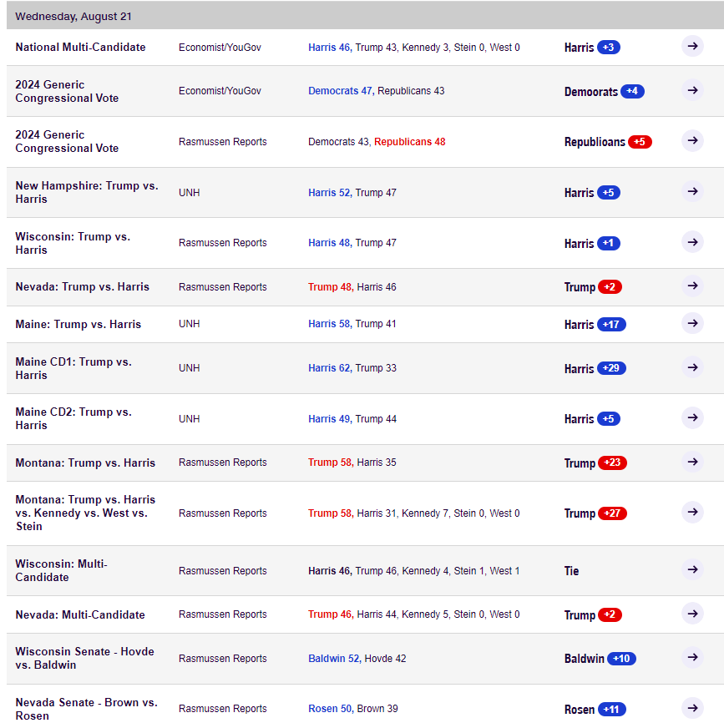This screenshot has height=728, width=724.
Task: Open Nevada Senate - Brown vs. Rosen race
Action: point(86,709)
